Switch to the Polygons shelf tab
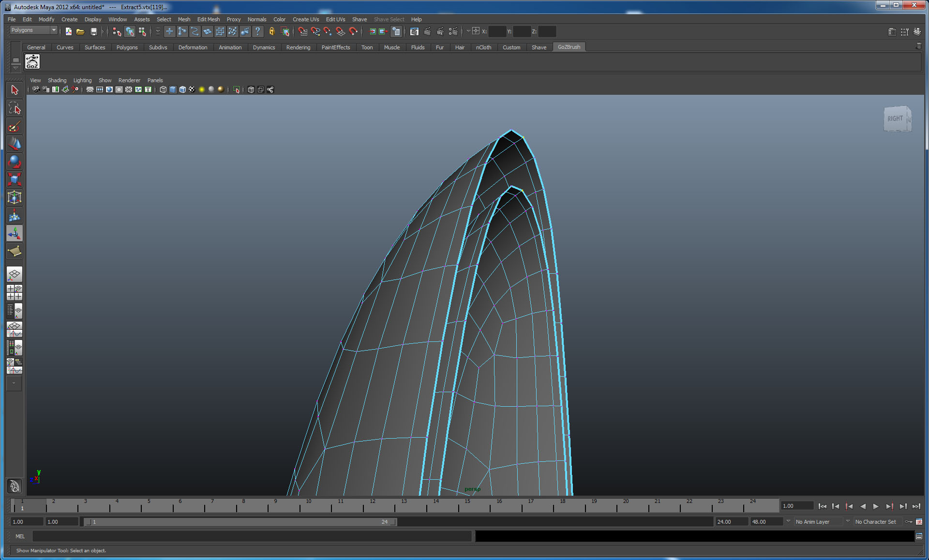Viewport: 929px width, 560px height. pos(127,47)
